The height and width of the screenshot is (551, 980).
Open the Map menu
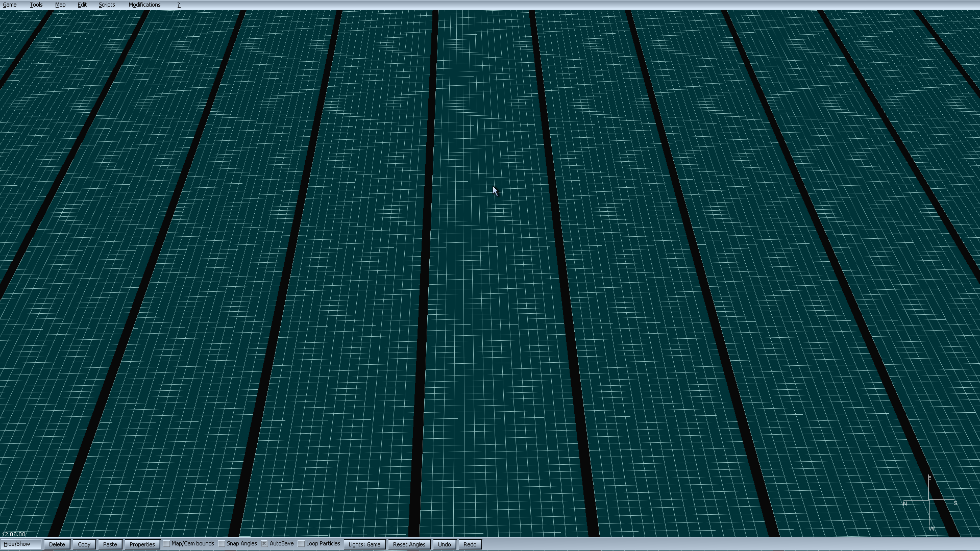click(x=60, y=5)
